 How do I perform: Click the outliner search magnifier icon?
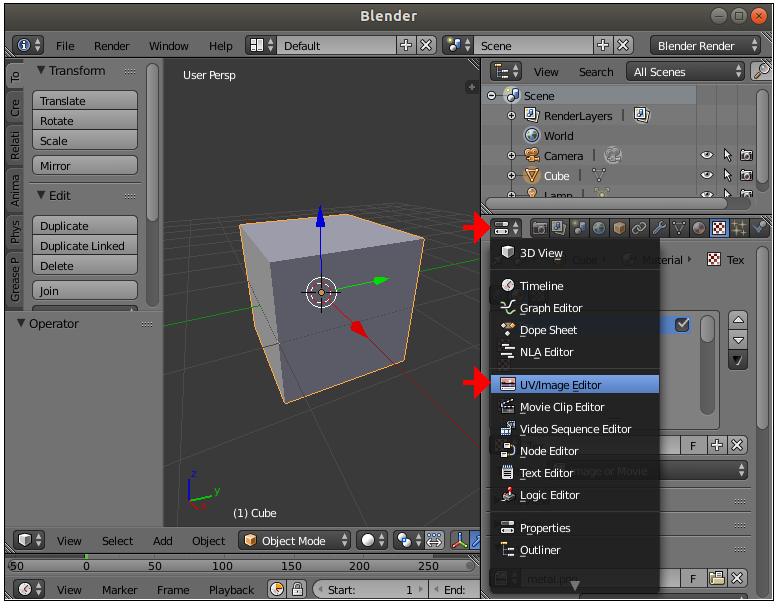(761, 71)
